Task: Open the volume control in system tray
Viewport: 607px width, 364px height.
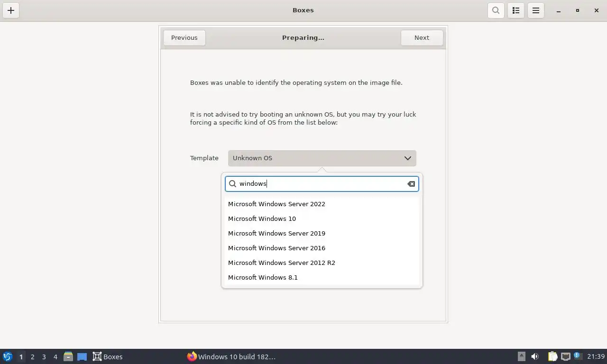Action: pos(535,356)
